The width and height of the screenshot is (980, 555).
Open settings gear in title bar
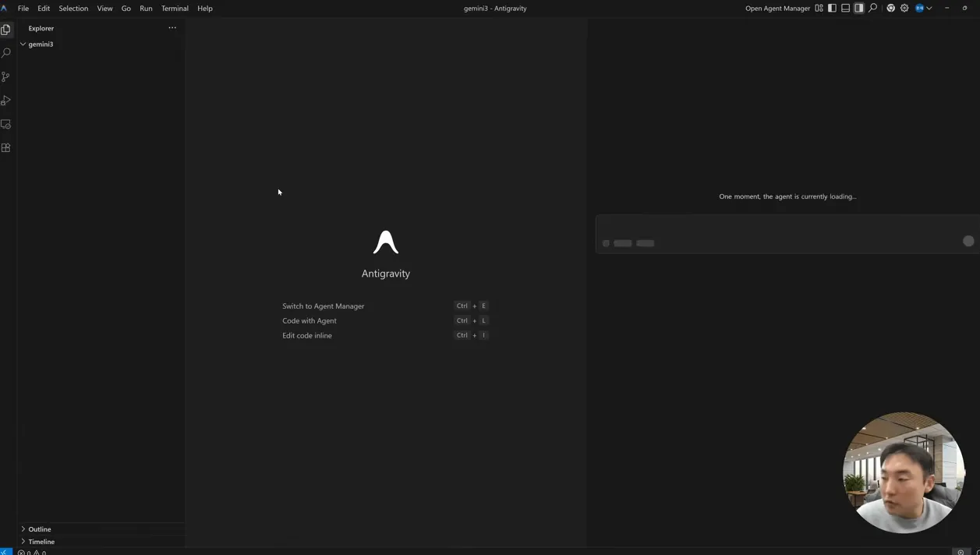click(904, 8)
